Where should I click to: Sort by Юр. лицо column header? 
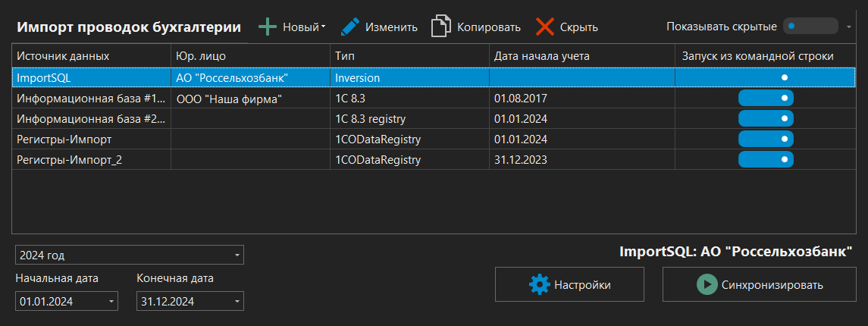[x=250, y=56]
